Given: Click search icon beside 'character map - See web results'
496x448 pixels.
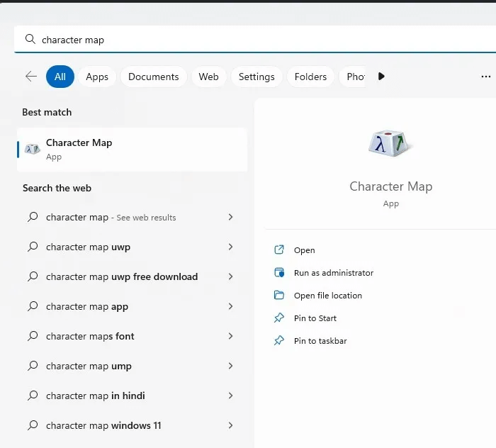Looking at the screenshot, I should tap(33, 217).
